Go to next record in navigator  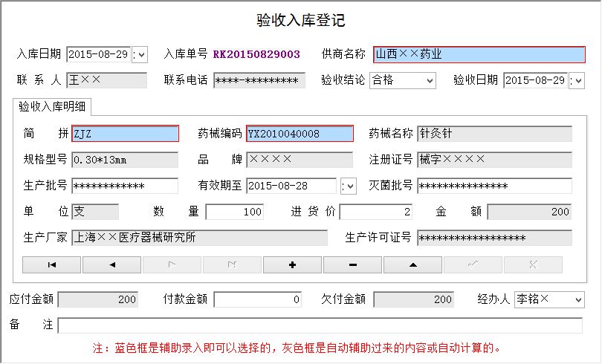pyautogui.click(x=172, y=264)
